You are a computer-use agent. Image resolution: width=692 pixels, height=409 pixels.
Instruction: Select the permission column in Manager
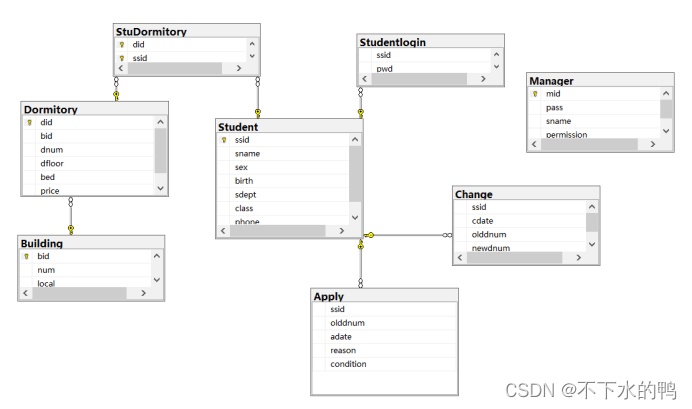click(594, 134)
